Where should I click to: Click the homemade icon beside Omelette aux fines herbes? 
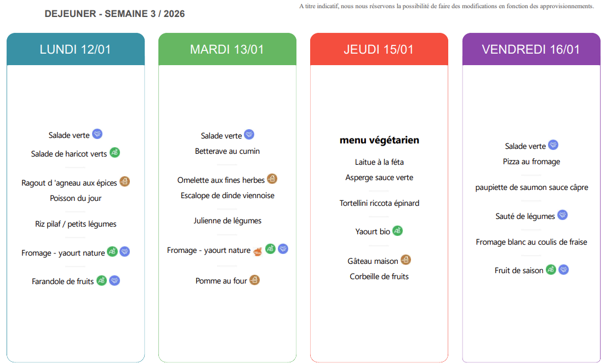(x=272, y=179)
